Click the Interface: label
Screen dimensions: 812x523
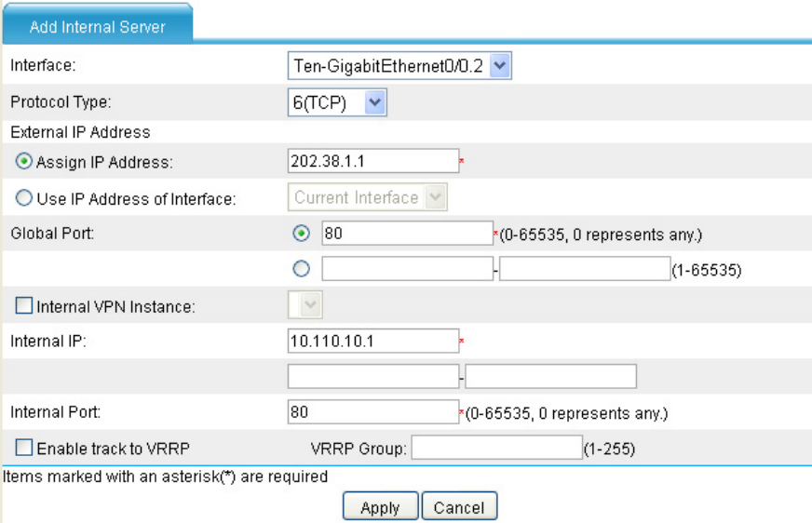point(43,65)
